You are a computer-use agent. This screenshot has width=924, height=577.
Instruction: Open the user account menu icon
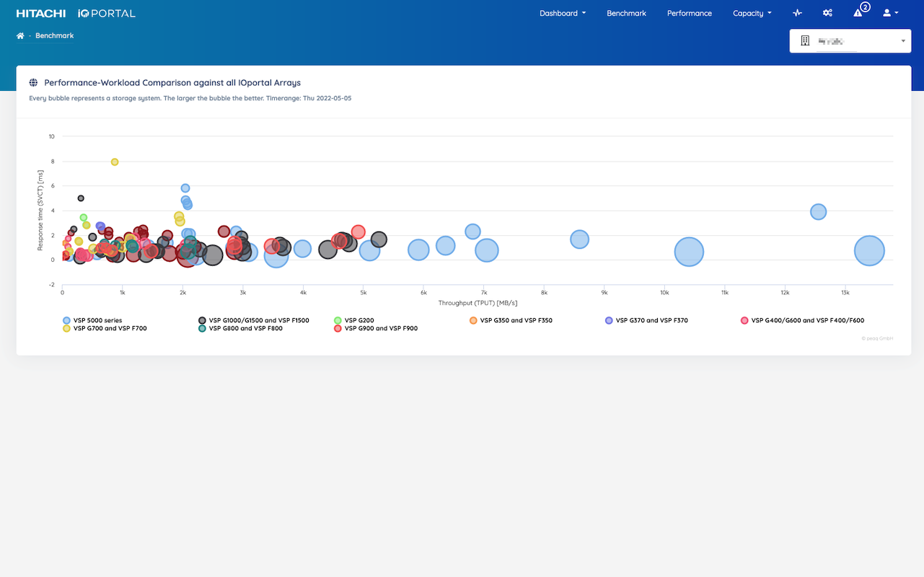[x=890, y=14]
